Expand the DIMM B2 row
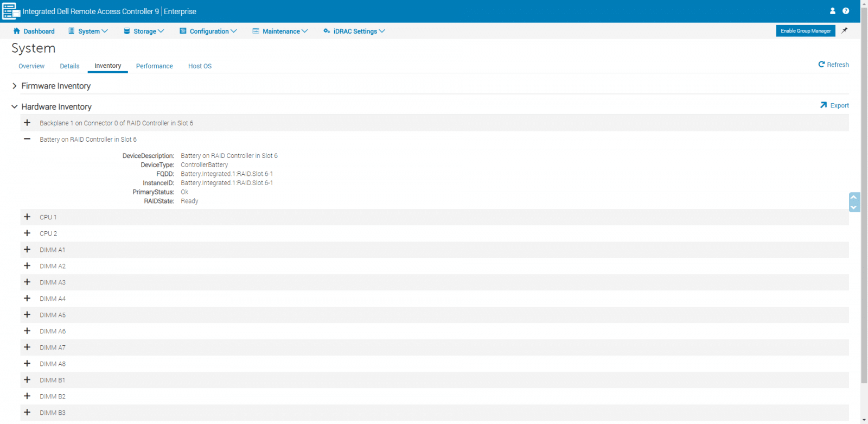This screenshot has height=424, width=868. click(27, 396)
